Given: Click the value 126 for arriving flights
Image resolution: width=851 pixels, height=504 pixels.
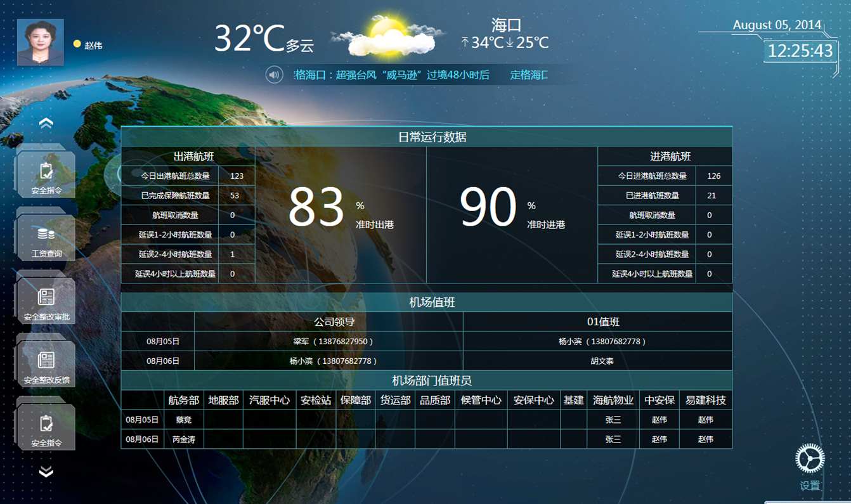Looking at the screenshot, I should (x=713, y=176).
